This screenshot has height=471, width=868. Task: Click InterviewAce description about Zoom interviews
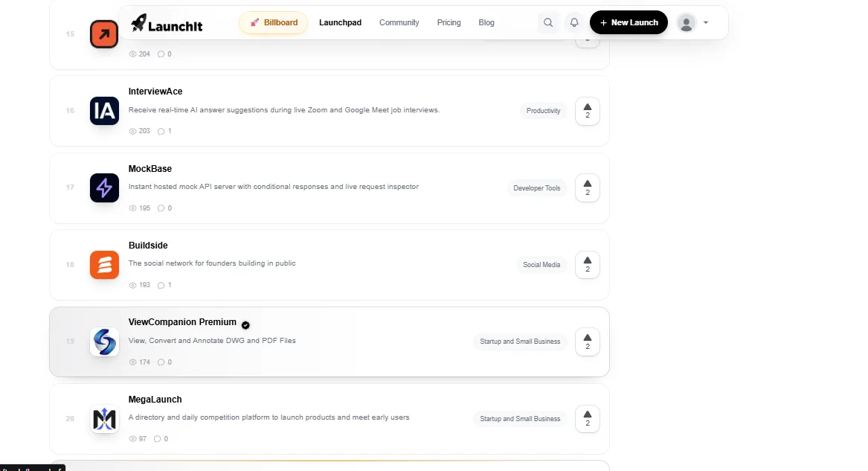pos(284,110)
